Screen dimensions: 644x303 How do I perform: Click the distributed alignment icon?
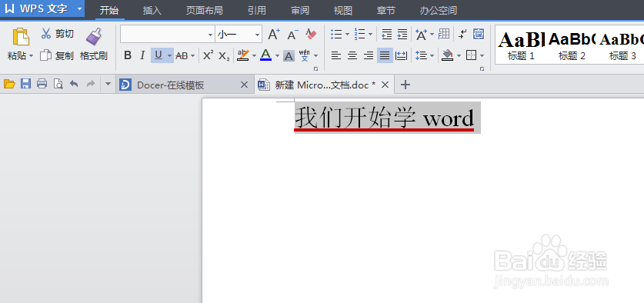(401, 55)
